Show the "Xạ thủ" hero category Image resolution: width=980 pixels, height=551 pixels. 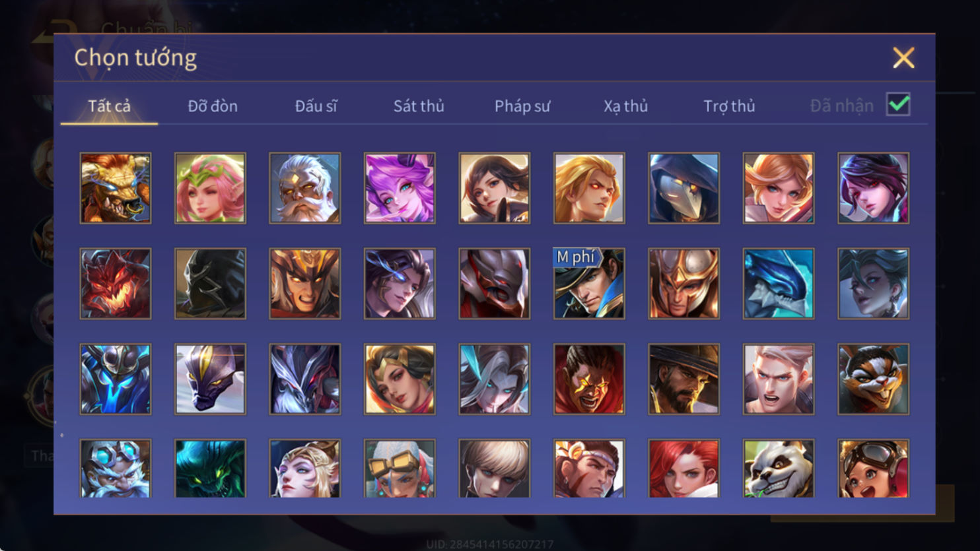tap(625, 106)
